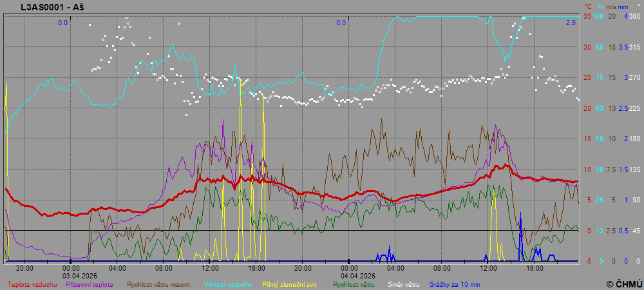Image resolution: width=644 pixels, height=290 pixels.
Task: Click the cyan Vlhkost vzduchu legend label
Action: 229,284
